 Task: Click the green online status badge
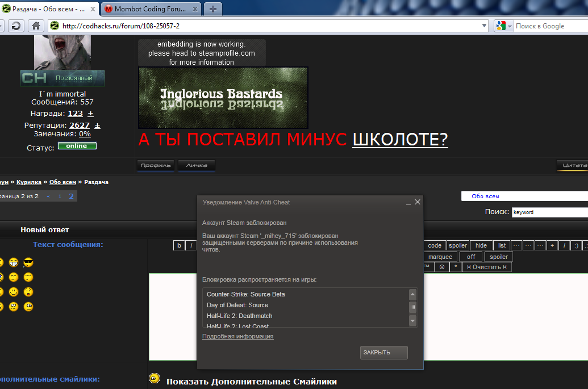tap(77, 146)
